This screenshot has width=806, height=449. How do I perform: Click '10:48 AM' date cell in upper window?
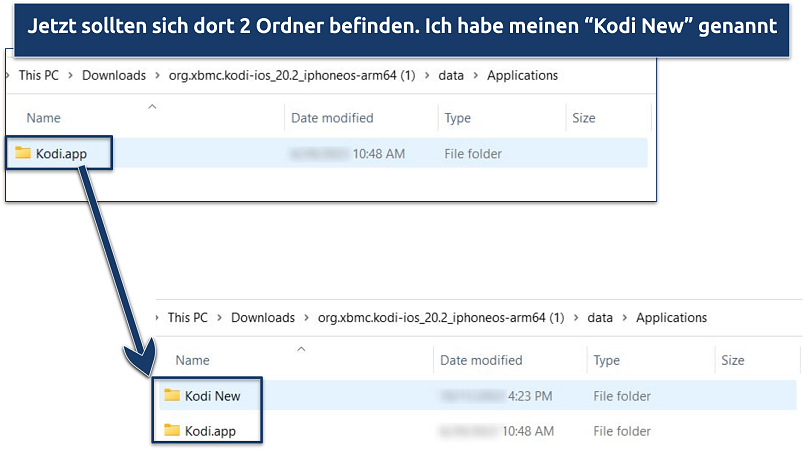click(x=379, y=154)
